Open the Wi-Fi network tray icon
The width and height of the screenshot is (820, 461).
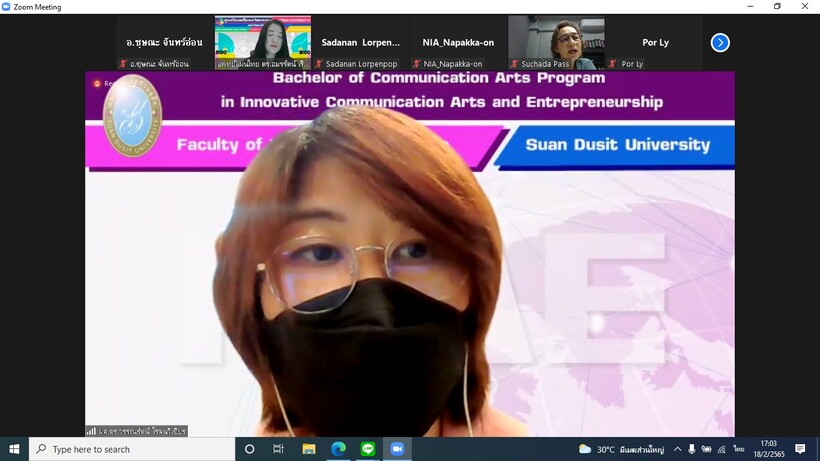(x=722, y=449)
